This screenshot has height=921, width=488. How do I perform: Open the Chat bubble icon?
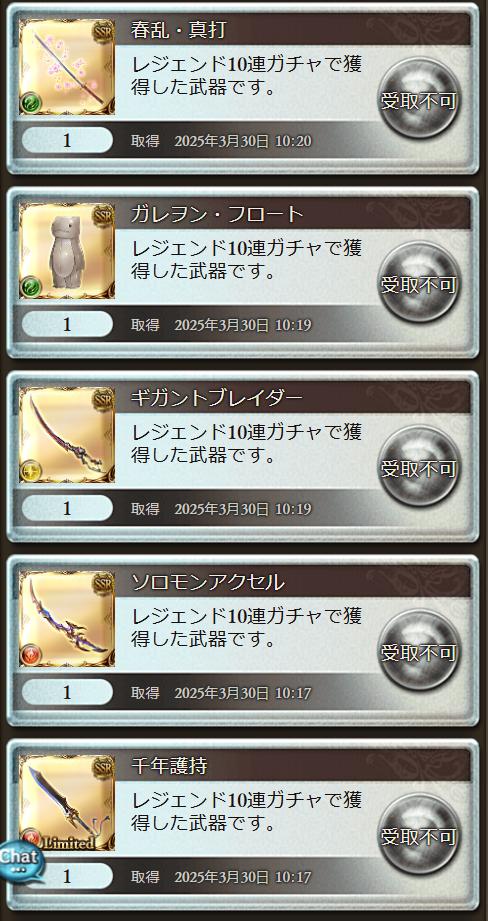[21, 862]
